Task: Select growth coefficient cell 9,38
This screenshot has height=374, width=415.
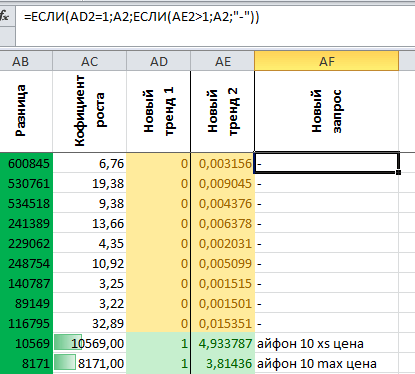Action: [89, 203]
